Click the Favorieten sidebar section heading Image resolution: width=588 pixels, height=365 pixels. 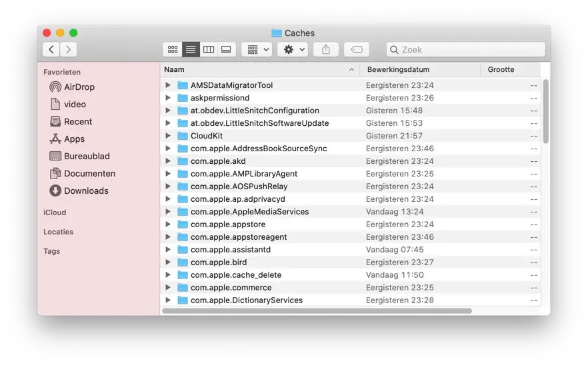coord(62,72)
